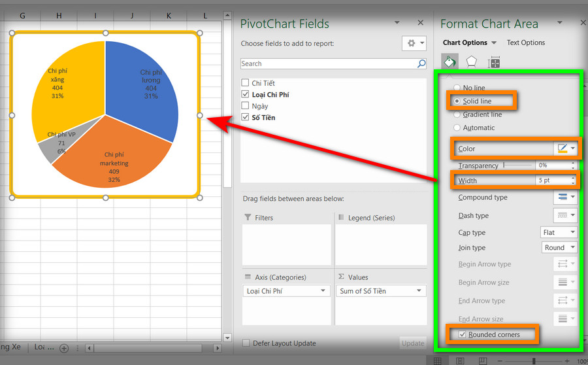Click PivotChart Fields tools gear icon
Viewport: 588px width, 365px height.
[412, 43]
